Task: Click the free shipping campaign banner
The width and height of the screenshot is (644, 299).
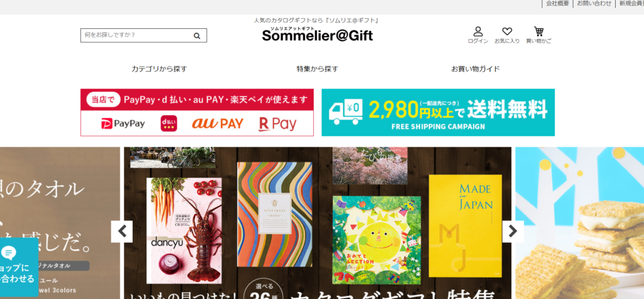Action: tap(438, 112)
